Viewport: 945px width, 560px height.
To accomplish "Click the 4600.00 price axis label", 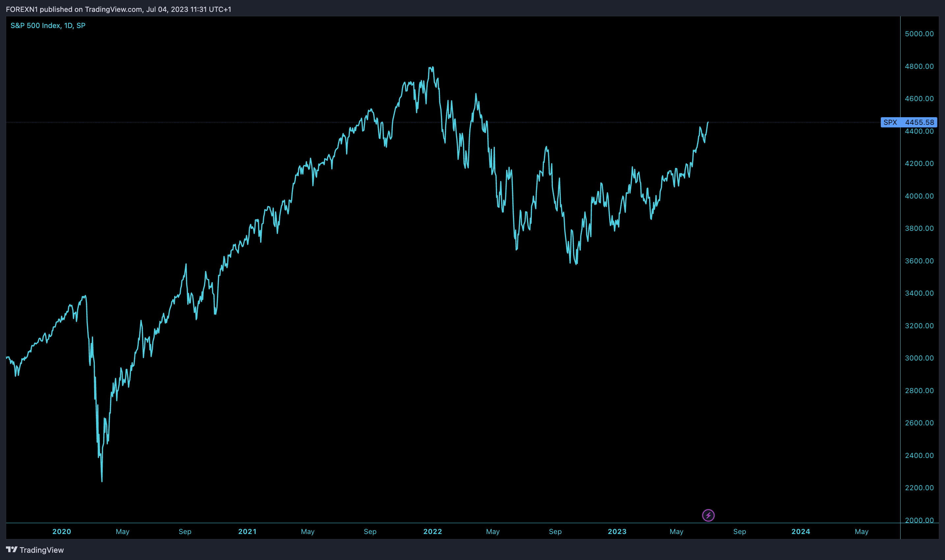I will 919,99.
